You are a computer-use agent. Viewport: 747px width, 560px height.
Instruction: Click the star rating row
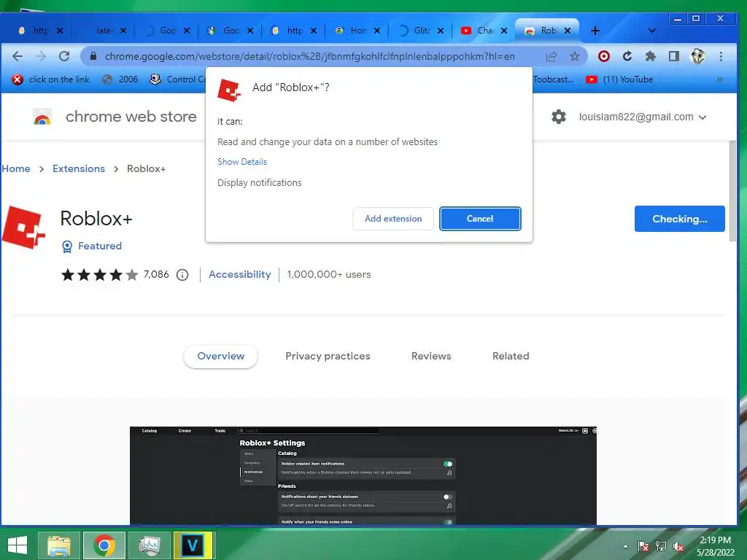pos(99,275)
